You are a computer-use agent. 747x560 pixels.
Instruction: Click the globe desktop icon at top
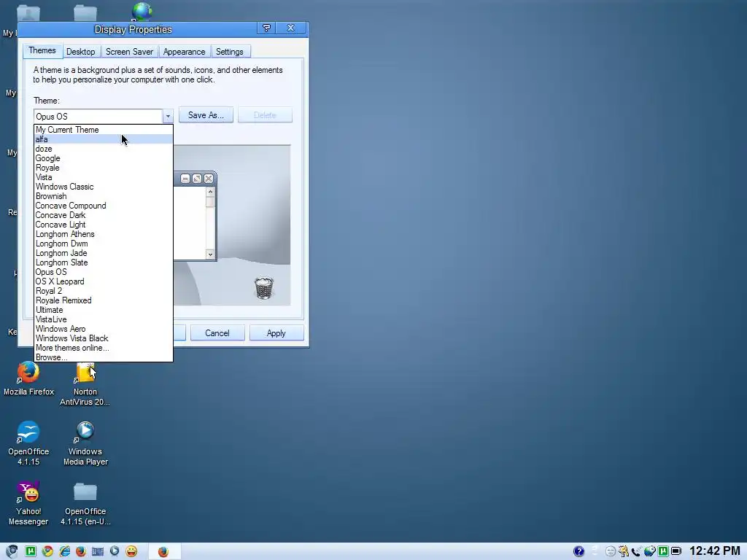tap(142, 12)
